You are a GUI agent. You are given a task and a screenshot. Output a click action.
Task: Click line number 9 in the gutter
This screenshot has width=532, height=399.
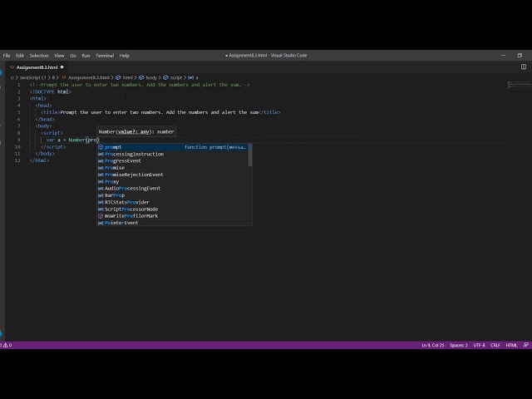(x=18, y=140)
